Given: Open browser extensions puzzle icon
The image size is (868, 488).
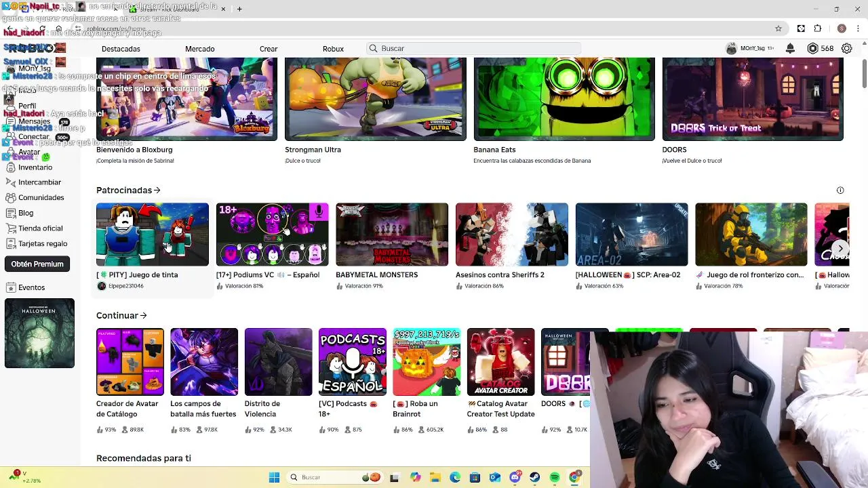Looking at the screenshot, I should coord(818,28).
